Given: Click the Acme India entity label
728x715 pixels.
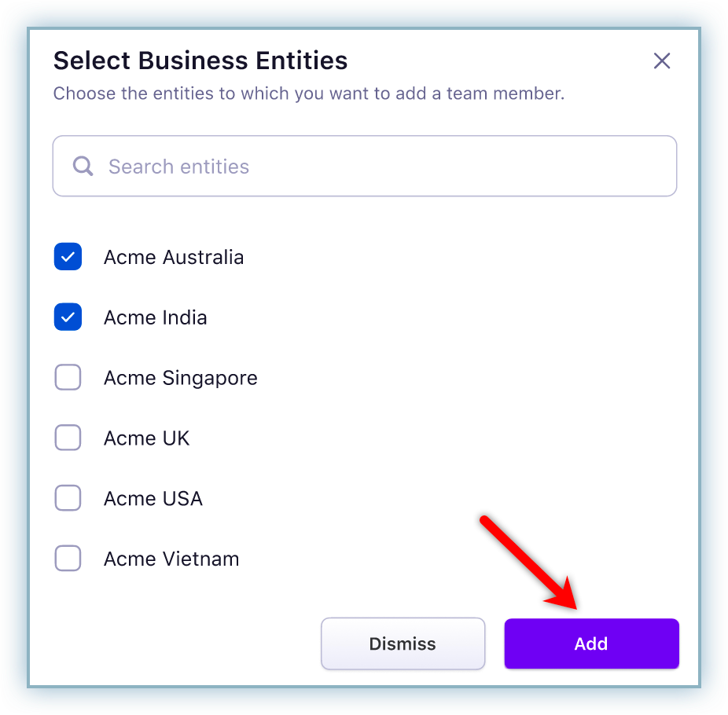Looking at the screenshot, I should tap(155, 317).
